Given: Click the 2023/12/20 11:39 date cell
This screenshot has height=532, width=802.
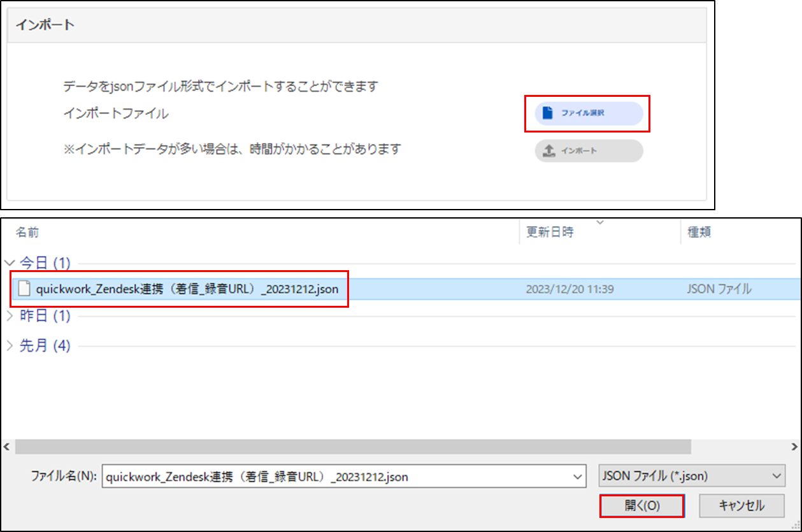Looking at the screenshot, I should tap(570, 289).
